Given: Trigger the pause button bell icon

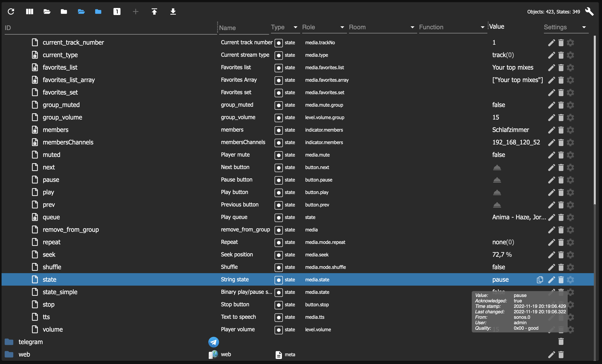Looking at the screenshot, I should pos(497,180).
